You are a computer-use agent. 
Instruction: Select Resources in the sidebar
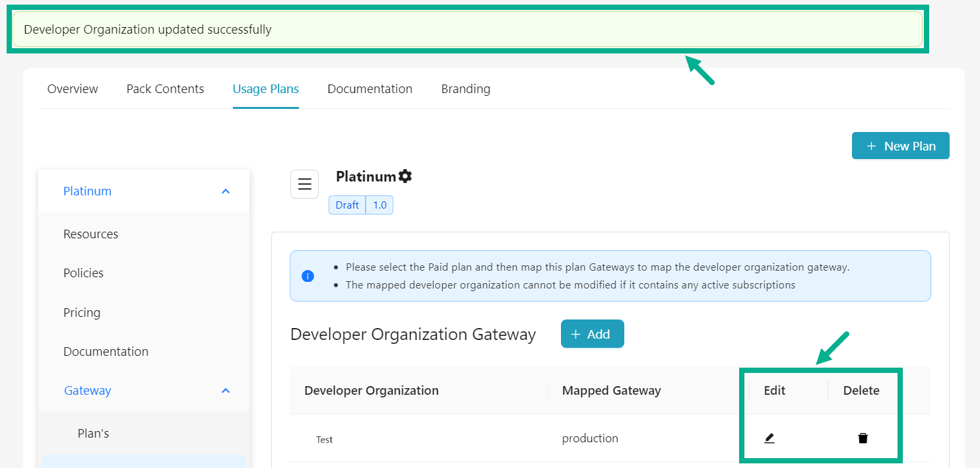tap(91, 234)
